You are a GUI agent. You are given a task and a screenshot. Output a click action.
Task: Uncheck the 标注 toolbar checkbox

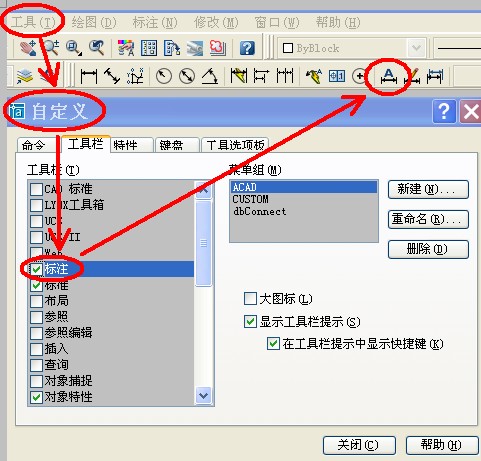click(x=36, y=269)
